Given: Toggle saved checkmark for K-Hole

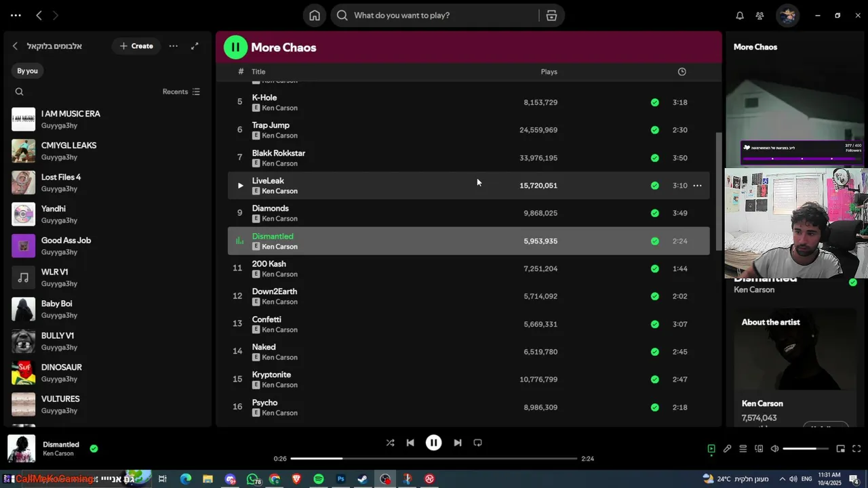Looking at the screenshot, I should coord(654,102).
